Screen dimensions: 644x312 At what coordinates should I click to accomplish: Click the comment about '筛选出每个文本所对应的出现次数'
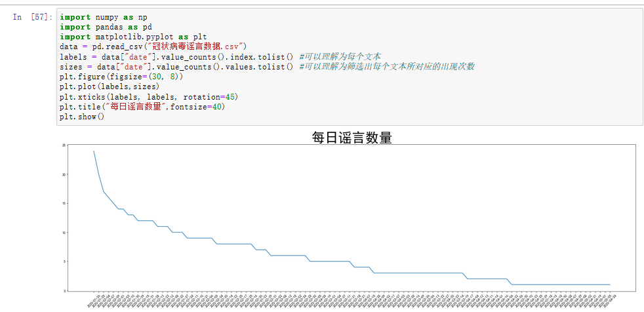click(387, 67)
